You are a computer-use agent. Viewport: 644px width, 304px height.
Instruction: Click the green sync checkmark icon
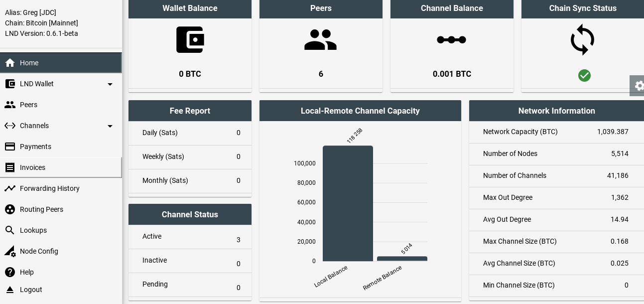click(x=584, y=75)
